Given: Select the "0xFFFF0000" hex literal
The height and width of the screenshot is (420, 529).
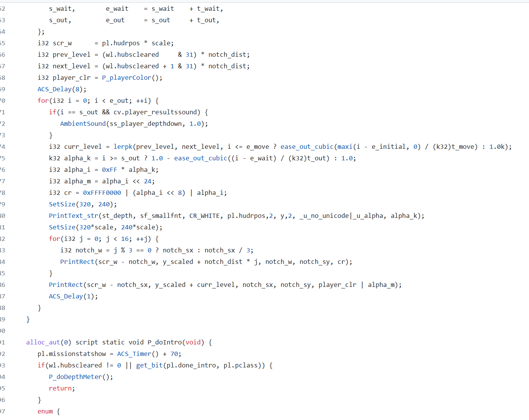Looking at the screenshot, I should pos(102,193).
